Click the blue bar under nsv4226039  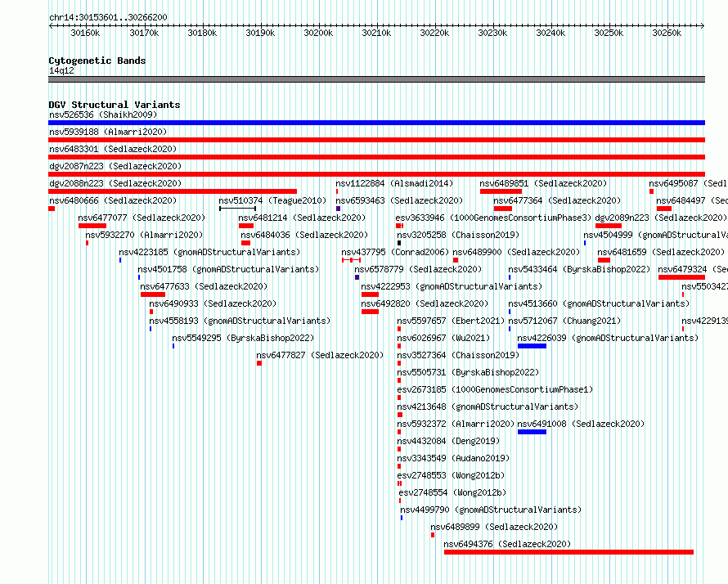532,346
